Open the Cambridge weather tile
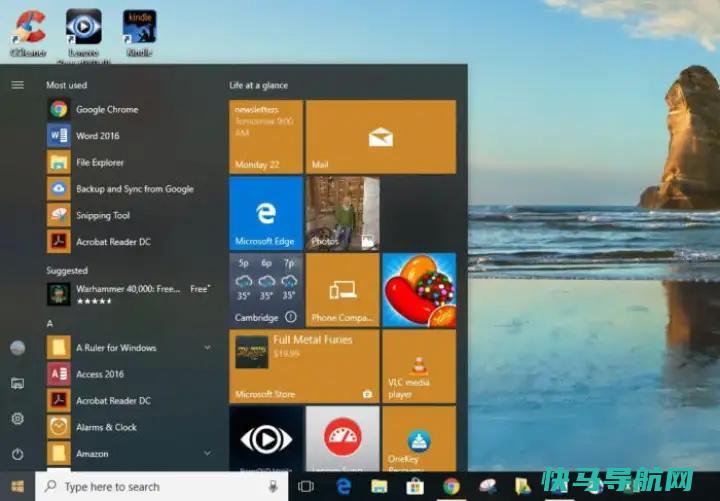The width and height of the screenshot is (720, 501). (266, 290)
